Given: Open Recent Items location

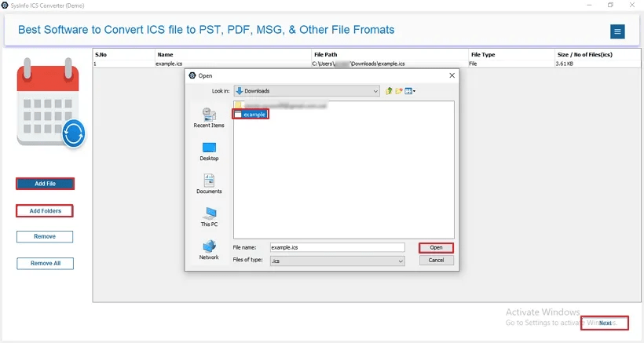Looking at the screenshot, I should pyautogui.click(x=209, y=118).
